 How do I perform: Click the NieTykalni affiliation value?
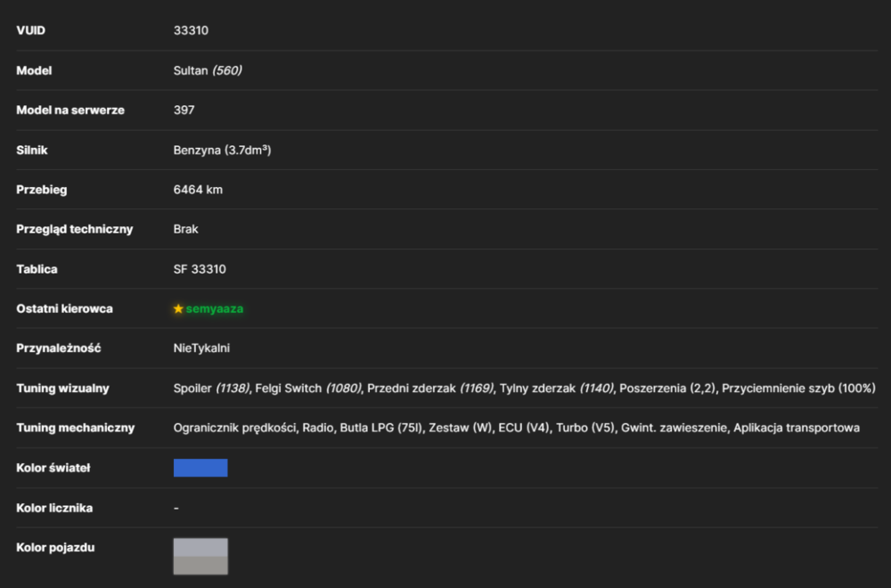tap(201, 348)
